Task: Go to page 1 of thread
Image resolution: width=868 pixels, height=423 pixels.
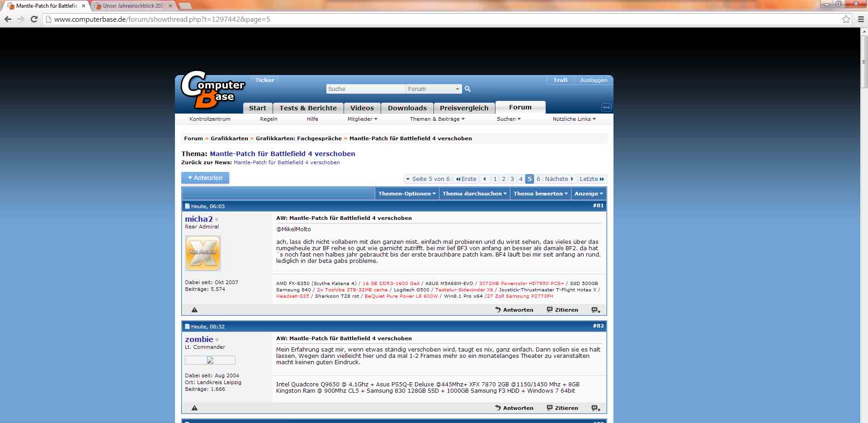Action: (495, 179)
